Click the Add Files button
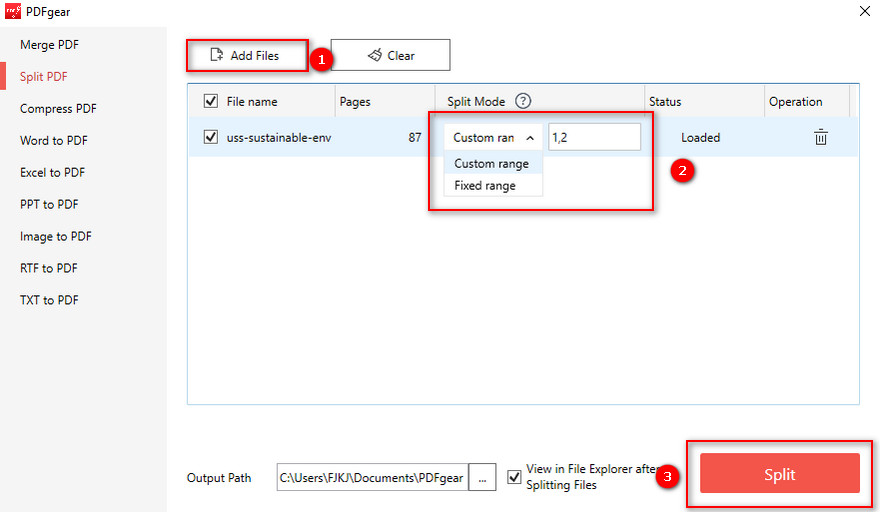Image resolution: width=880 pixels, height=512 pixels. 247,55
